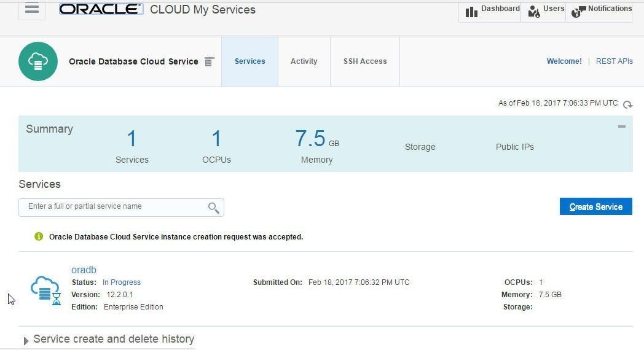The image size is (644, 350).
Task: Click the Public IPs label in Summary
Action: (514, 147)
